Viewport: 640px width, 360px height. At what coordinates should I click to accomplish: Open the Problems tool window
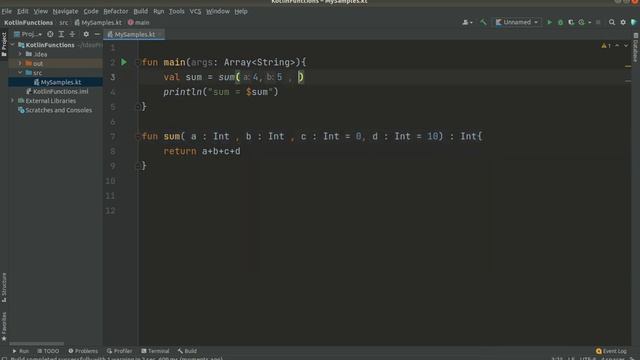pos(83,351)
